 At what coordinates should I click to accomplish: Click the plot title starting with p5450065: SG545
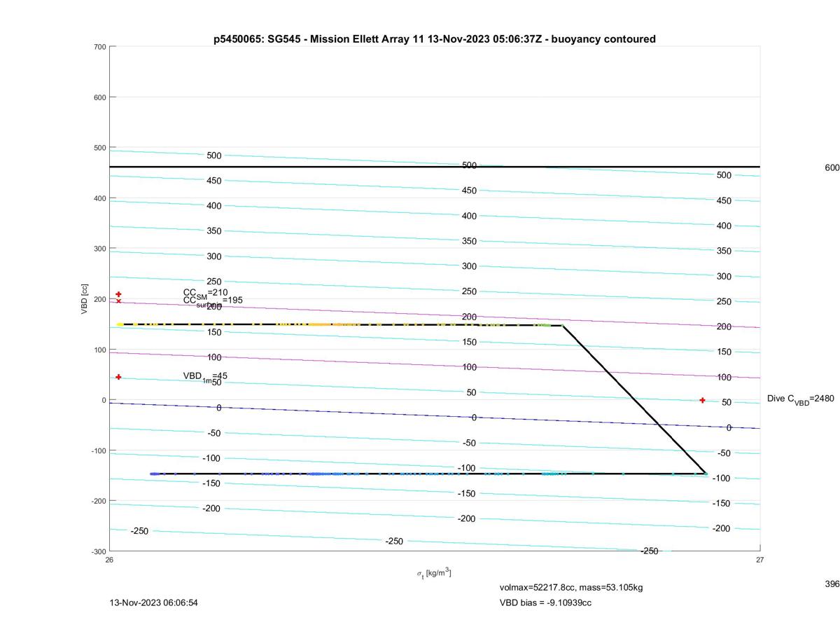click(x=434, y=39)
